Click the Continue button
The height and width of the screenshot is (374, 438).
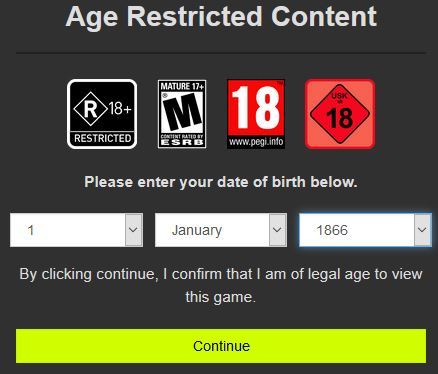click(x=221, y=346)
